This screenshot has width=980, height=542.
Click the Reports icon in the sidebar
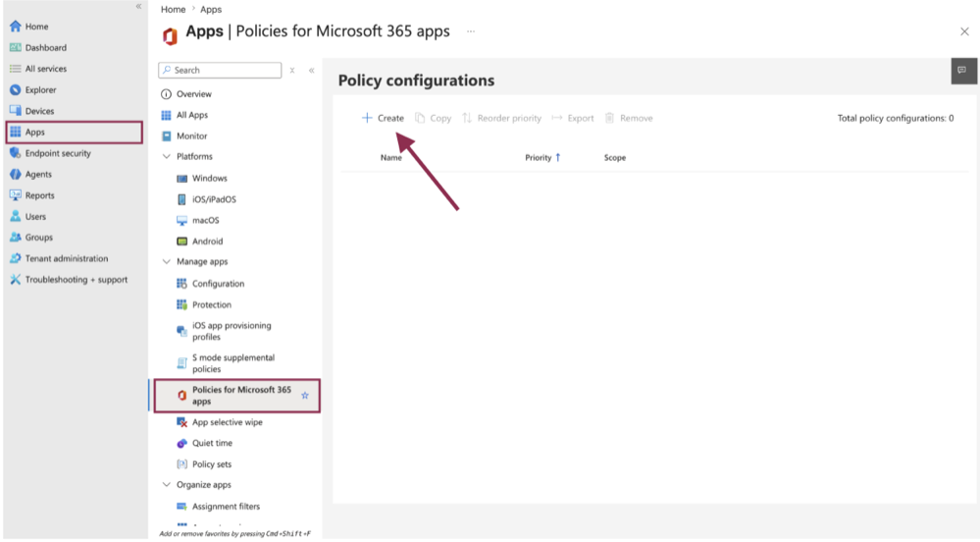point(15,195)
